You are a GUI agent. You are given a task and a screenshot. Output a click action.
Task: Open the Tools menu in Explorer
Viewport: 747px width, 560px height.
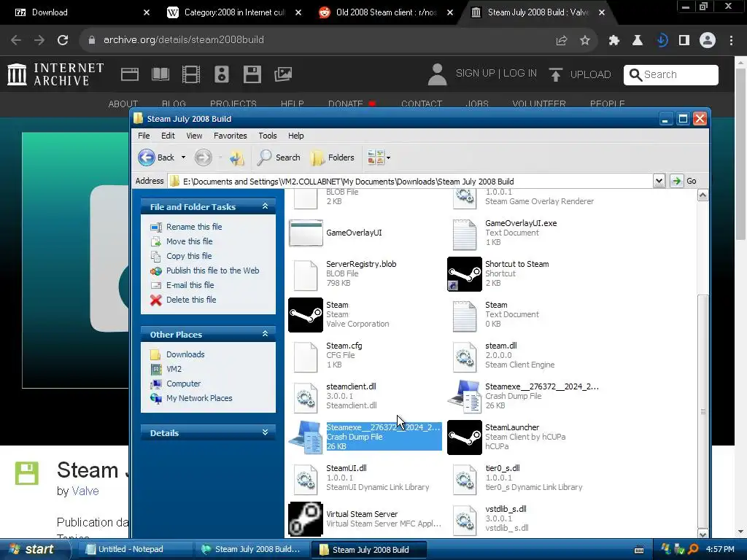(x=267, y=136)
